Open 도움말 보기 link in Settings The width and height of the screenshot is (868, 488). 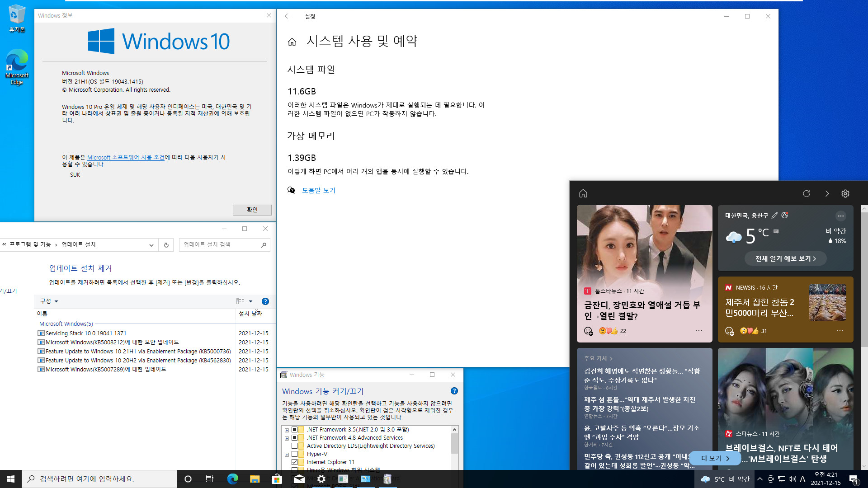(319, 190)
